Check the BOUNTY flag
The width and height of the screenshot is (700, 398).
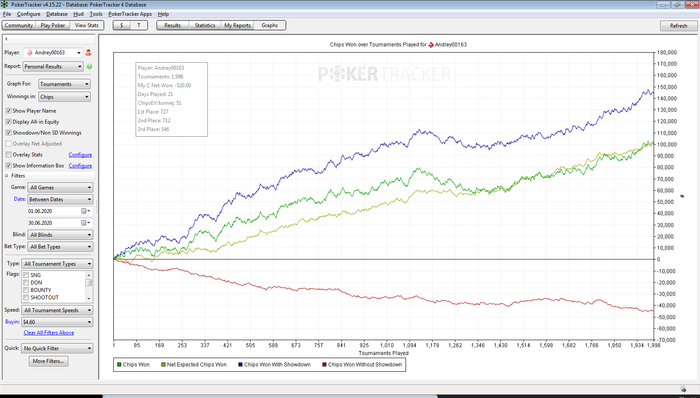click(x=26, y=290)
